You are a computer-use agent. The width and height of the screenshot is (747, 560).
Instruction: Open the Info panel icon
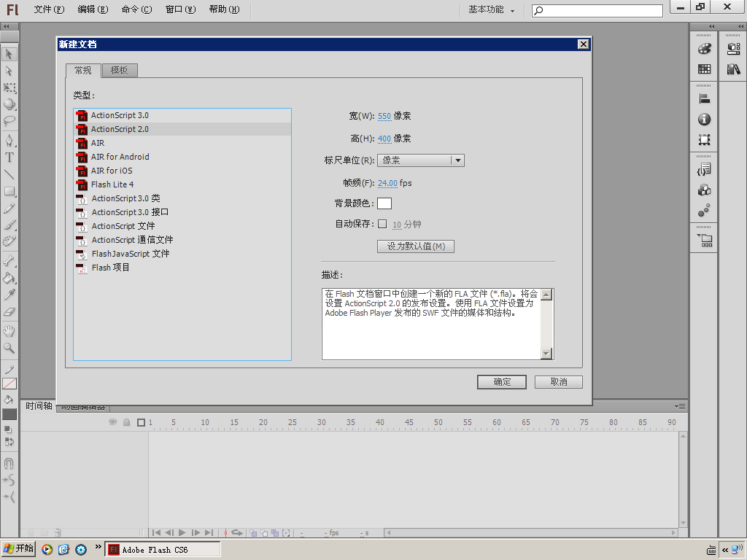pos(704,120)
